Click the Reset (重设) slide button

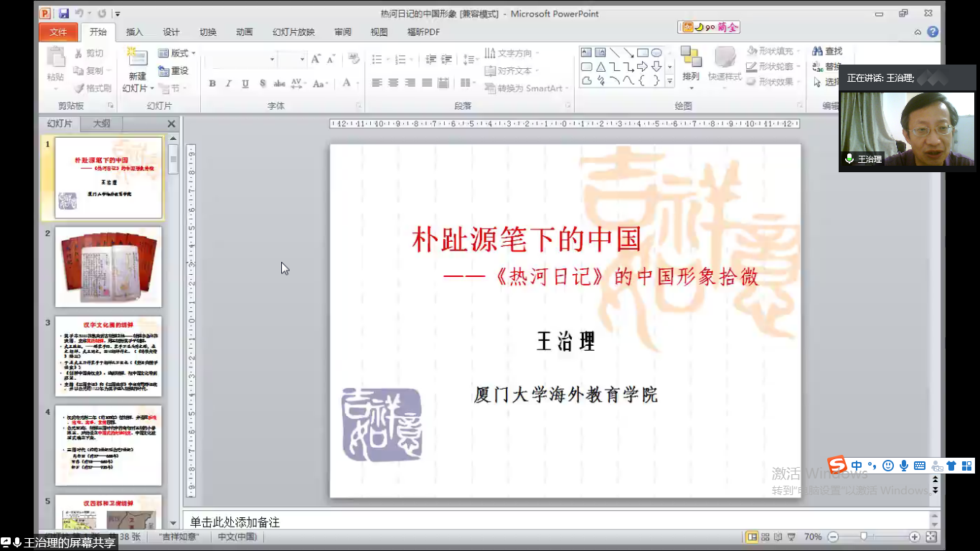173,71
